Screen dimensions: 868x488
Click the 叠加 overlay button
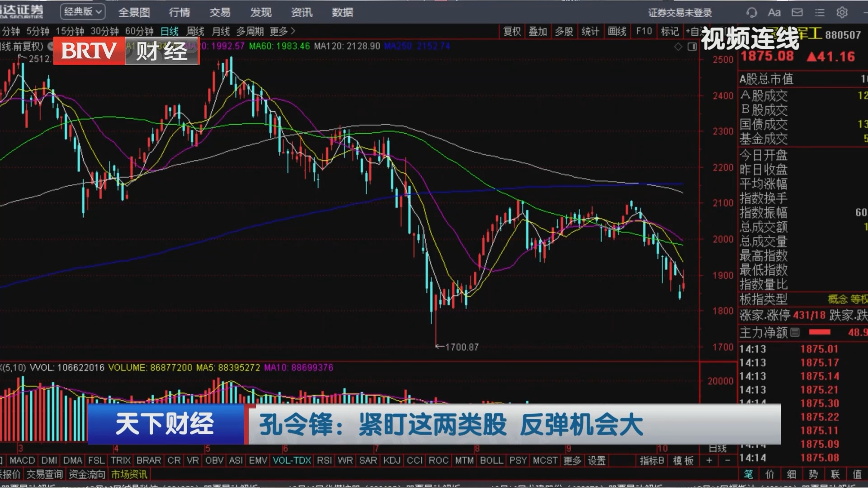[538, 31]
